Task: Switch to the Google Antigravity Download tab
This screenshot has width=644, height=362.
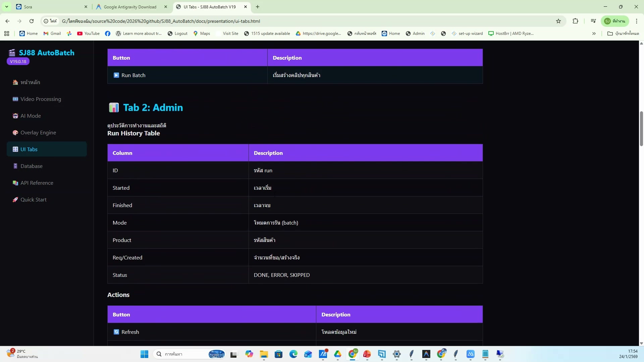Action: (x=130, y=7)
